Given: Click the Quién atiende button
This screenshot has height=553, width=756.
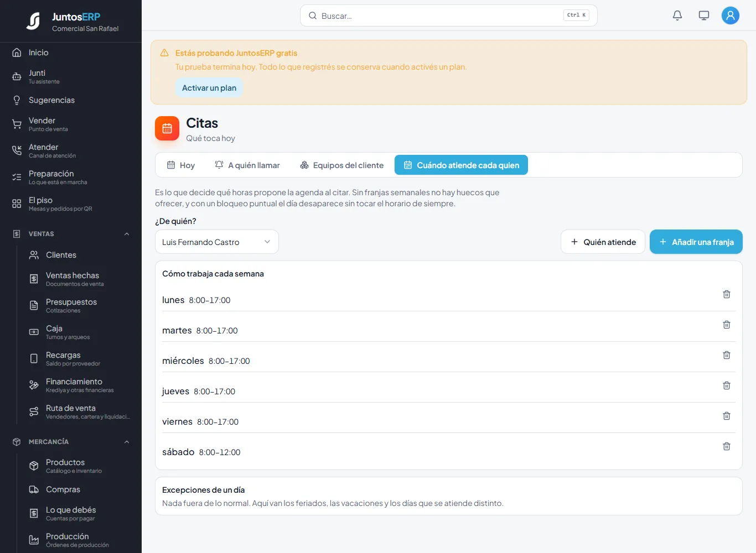Looking at the screenshot, I should coord(603,242).
